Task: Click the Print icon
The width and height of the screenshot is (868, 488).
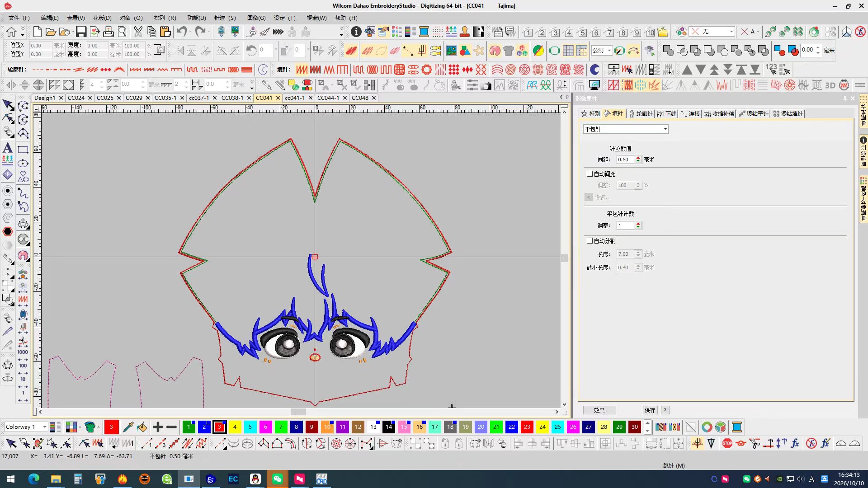Action: (108, 32)
